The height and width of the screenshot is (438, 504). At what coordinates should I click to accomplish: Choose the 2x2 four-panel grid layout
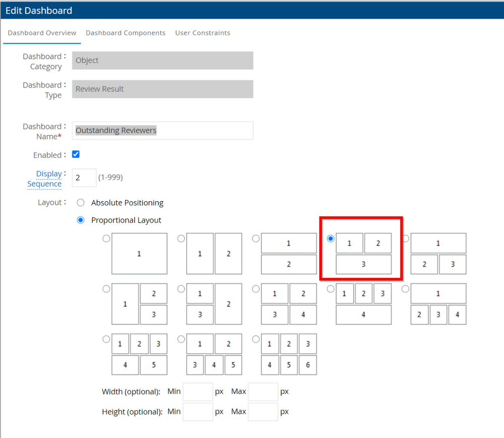click(x=256, y=289)
